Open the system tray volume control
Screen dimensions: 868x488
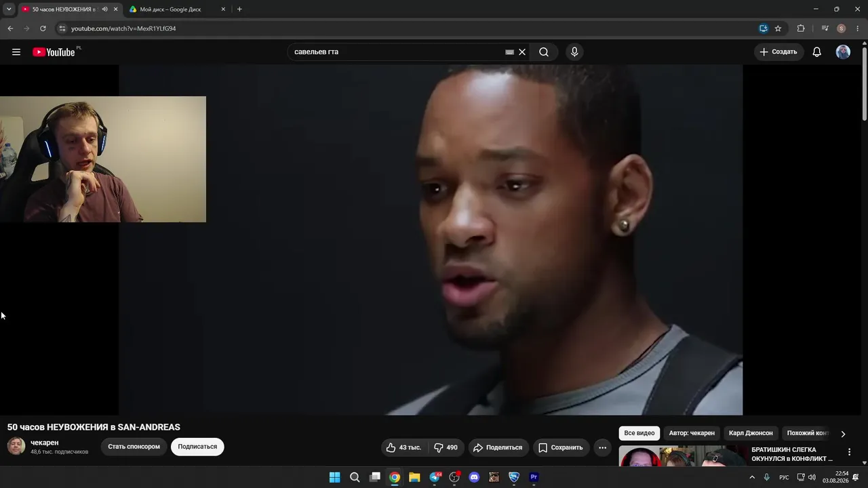(812, 477)
